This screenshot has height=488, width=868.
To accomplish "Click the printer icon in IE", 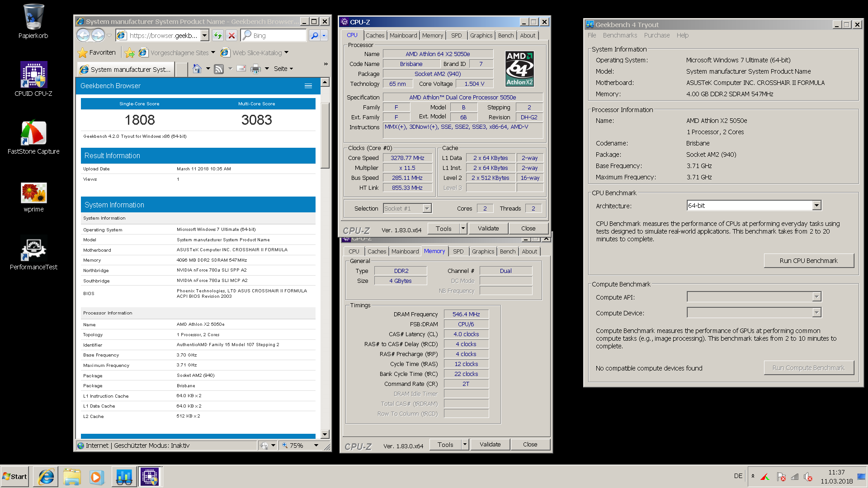I will pos(255,69).
